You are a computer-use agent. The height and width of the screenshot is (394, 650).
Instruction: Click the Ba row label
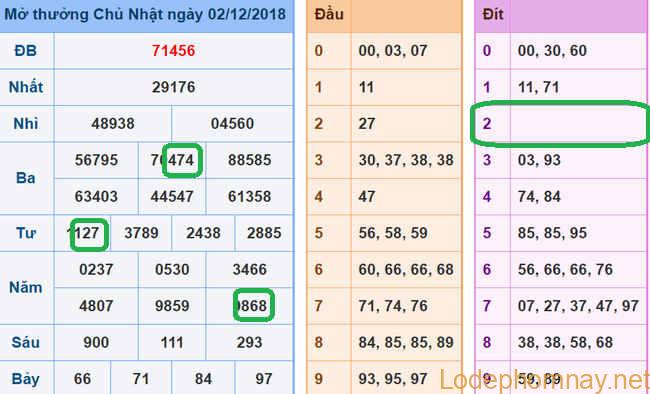(25, 178)
